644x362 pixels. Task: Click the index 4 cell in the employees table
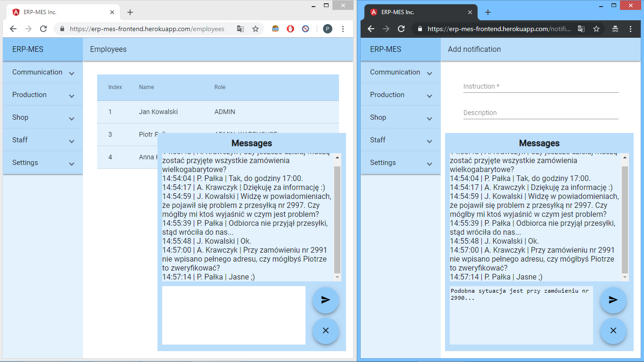(x=110, y=157)
